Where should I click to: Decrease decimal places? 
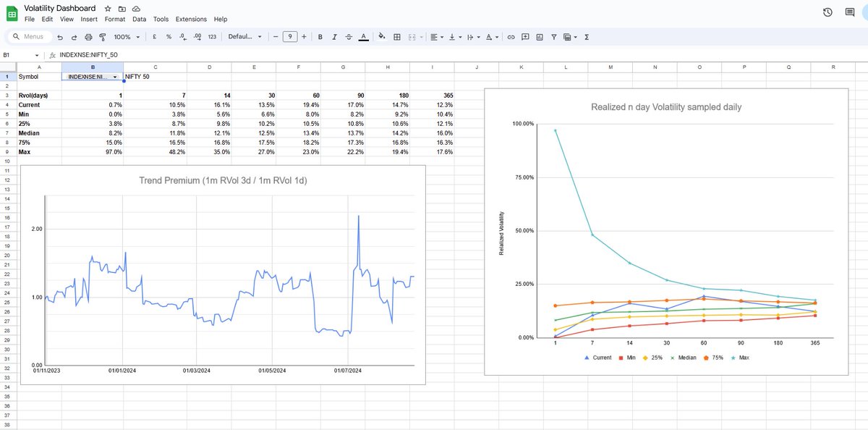click(x=183, y=37)
